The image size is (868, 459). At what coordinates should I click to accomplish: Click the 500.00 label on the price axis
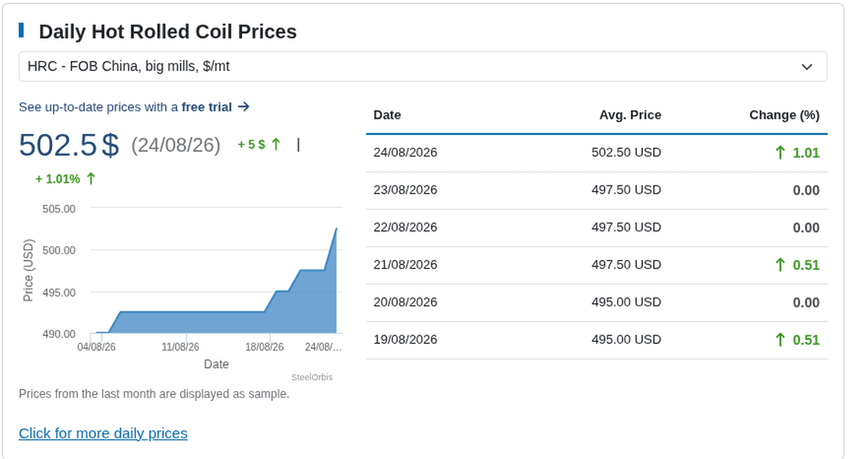[59, 250]
